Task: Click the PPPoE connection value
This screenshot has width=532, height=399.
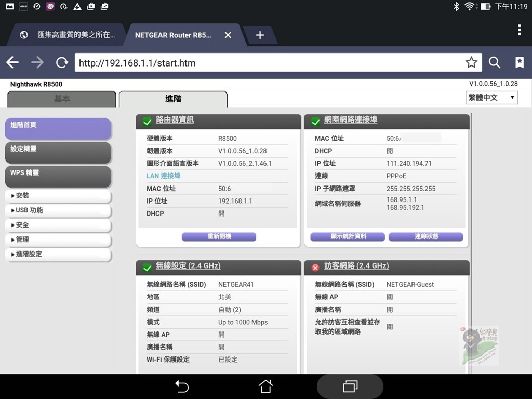Action: pos(396,176)
